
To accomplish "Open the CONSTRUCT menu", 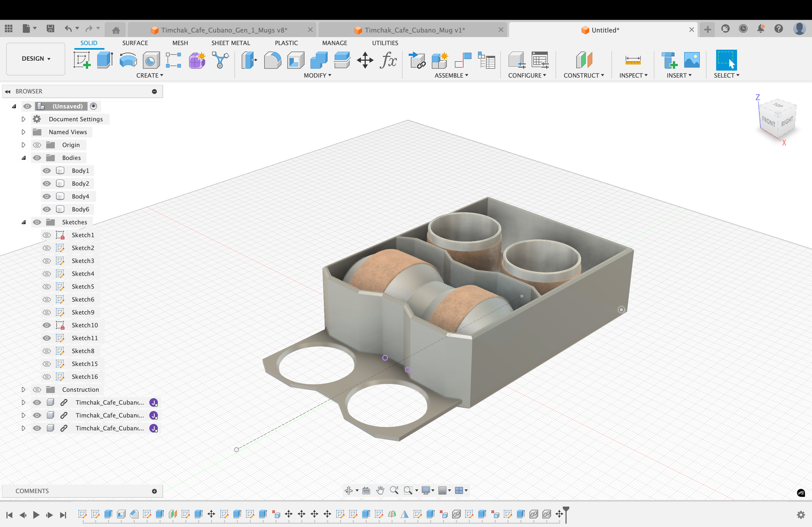I will [x=583, y=75].
